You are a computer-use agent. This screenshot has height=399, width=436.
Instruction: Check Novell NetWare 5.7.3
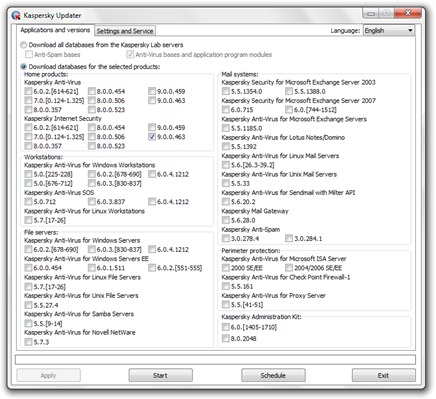(28, 342)
